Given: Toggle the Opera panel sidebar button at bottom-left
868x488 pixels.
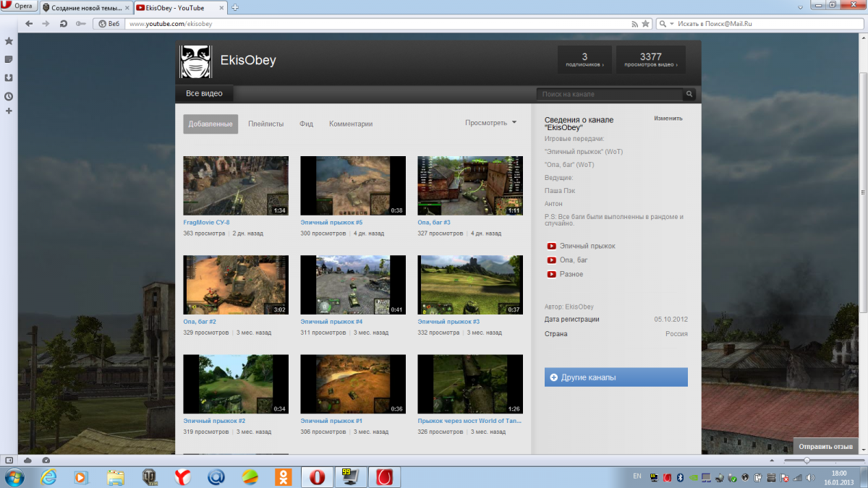Looking at the screenshot, I should click(9, 460).
